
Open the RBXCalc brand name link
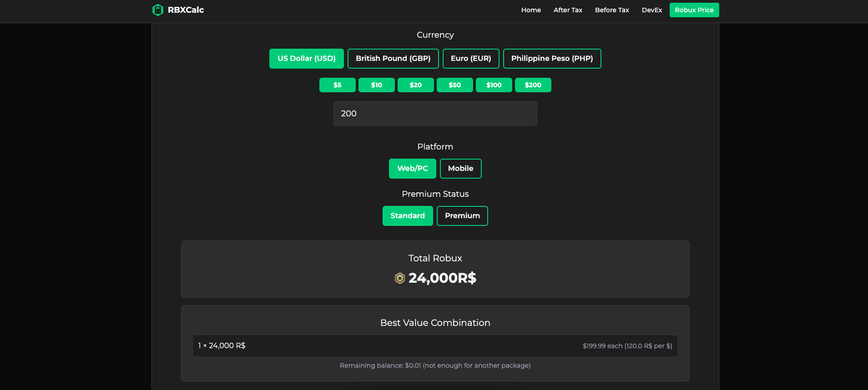tap(186, 10)
